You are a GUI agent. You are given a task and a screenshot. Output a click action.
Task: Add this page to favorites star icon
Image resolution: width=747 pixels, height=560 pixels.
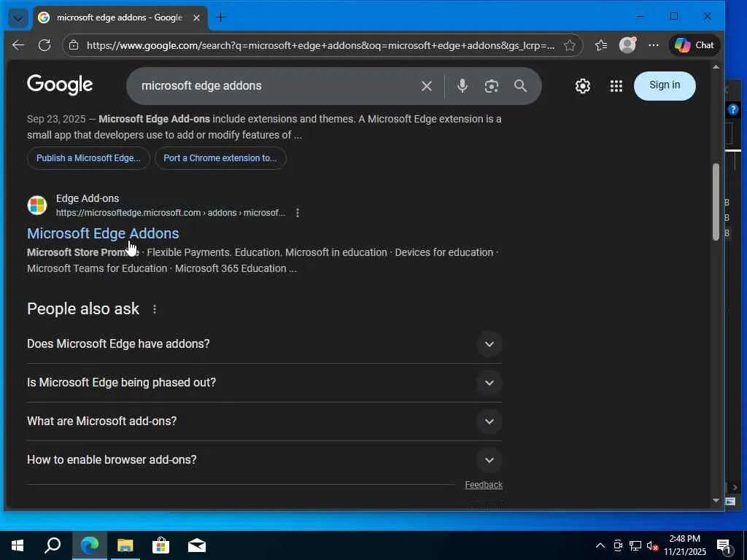(x=569, y=45)
